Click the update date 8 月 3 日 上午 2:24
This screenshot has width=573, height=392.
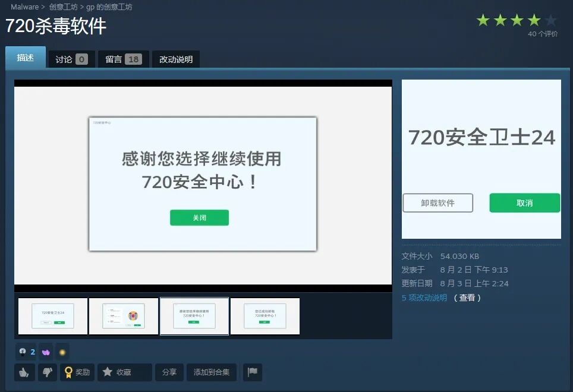coord(474,283)
